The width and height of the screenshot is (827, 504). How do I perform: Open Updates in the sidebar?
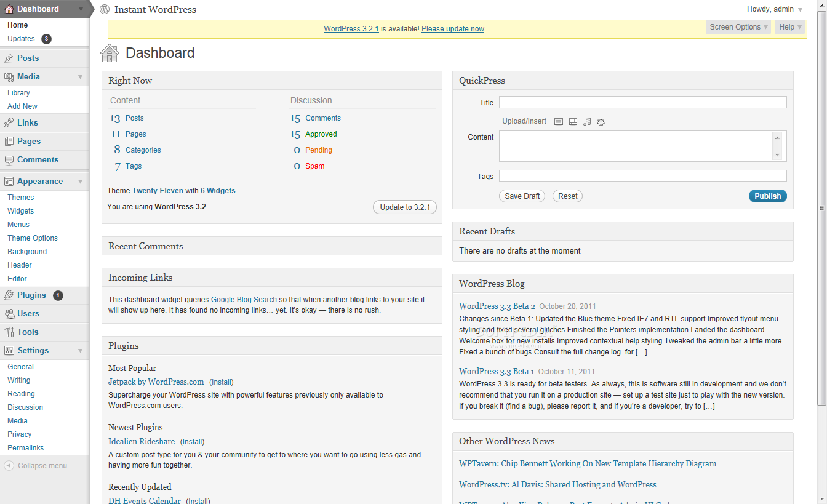tap(21, 38)
